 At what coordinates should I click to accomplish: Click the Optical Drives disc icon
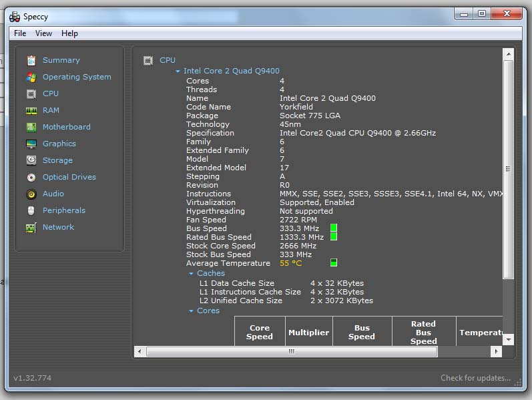point(31,177)
